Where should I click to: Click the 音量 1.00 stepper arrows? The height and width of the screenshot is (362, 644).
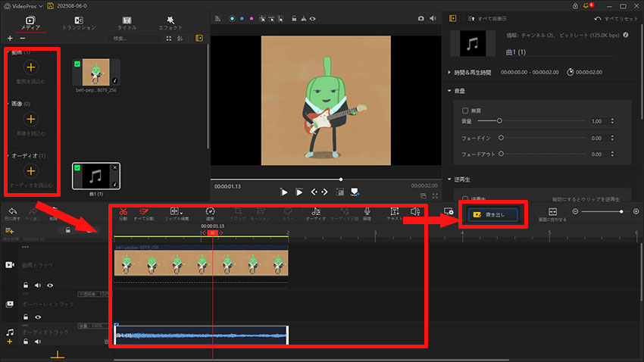click(612, 120)
